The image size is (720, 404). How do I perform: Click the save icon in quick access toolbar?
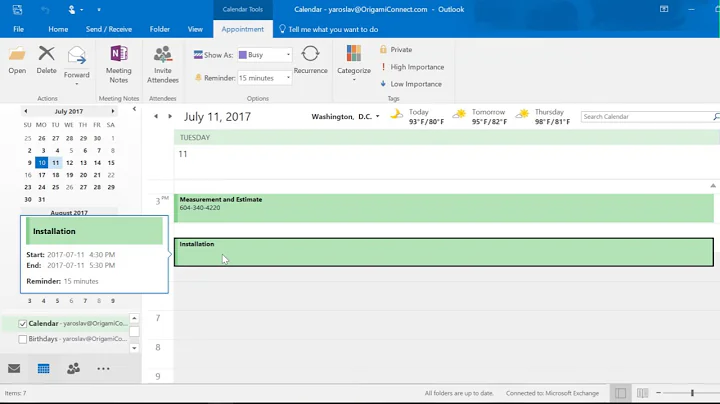point(17,9)
